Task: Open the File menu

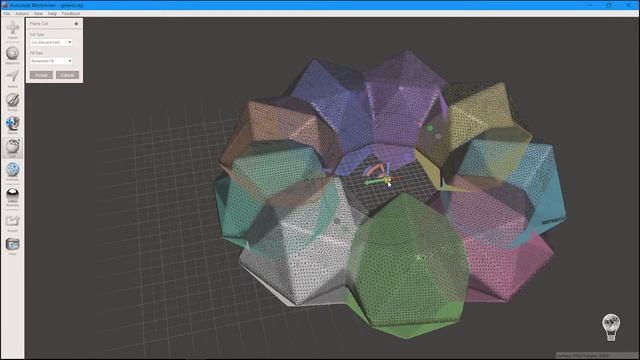Action: point(7,13)
